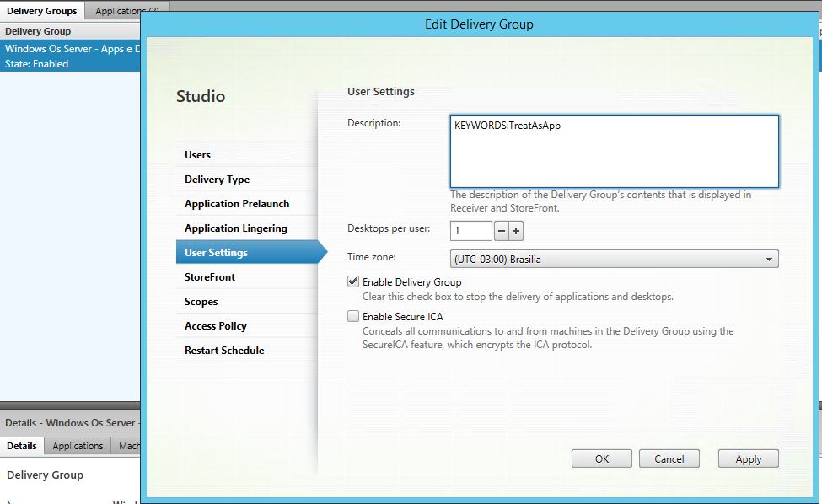Decrease desktops per user with minus button

click(501, 231)
